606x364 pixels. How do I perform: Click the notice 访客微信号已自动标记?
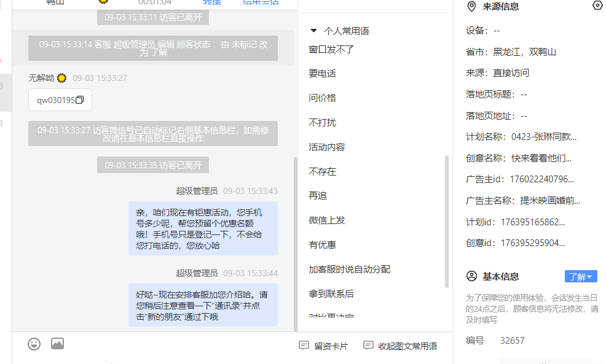(x=153, y=134)
